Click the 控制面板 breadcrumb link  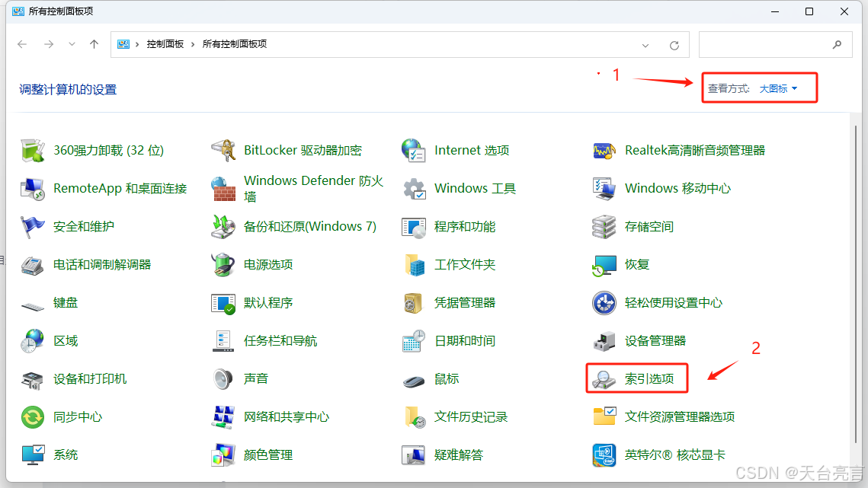pyautogui.click(x=165, y=44)
